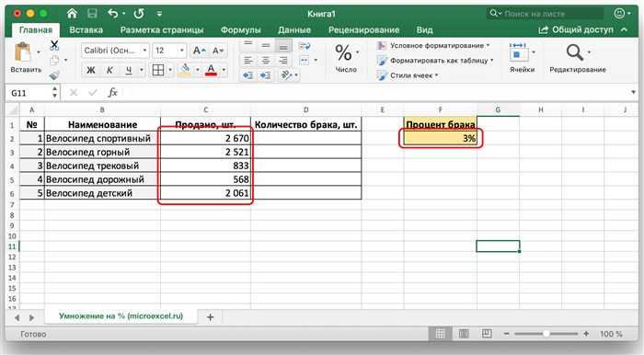Align text to the bottom
Viewport: 644px width, 355px height.
tap(283, 46)
